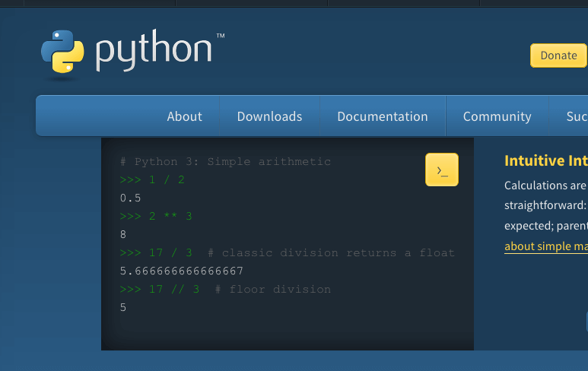Open the About menu
The height and width of the screenshot is (371, 588).
184,116
